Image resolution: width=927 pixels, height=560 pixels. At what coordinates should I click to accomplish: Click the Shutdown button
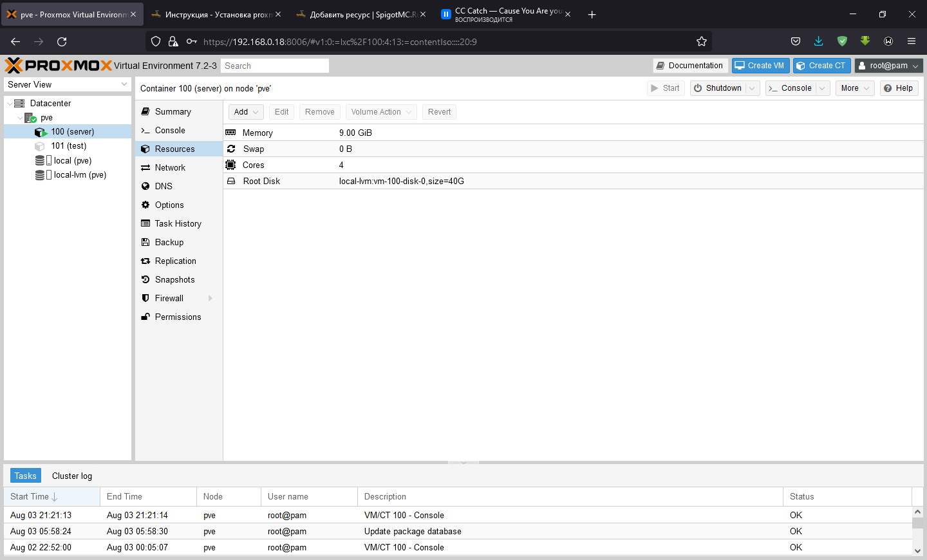point(718,88)
